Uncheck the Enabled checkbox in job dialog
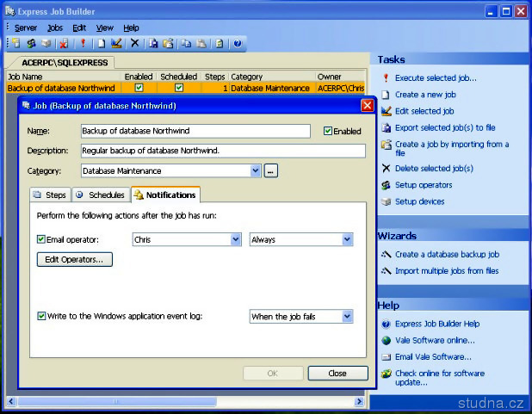532x414 pixels. tap(328, 132)
